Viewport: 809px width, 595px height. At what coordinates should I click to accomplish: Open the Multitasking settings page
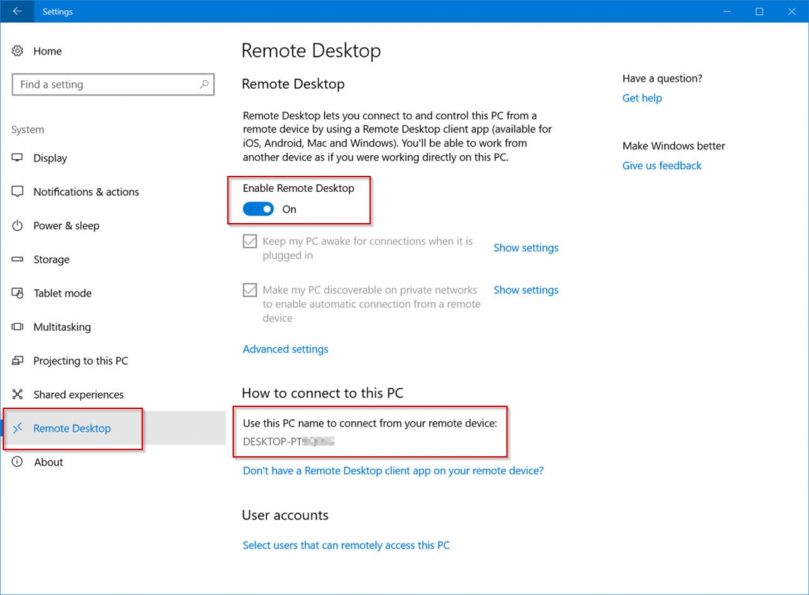[62, 327]
